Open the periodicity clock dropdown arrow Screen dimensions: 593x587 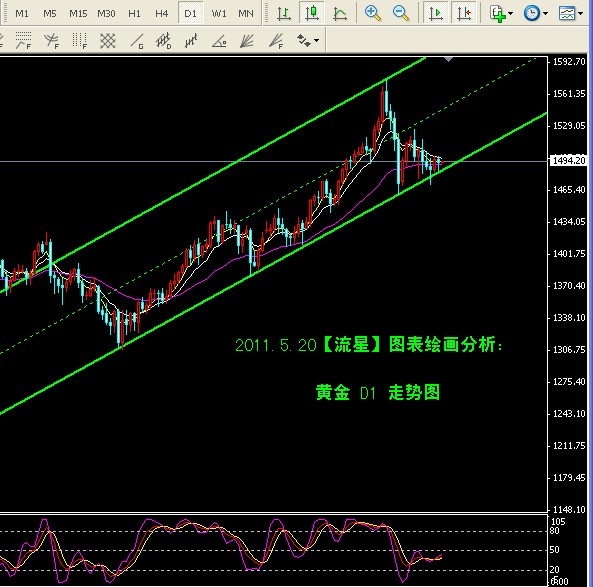point(545,14)
